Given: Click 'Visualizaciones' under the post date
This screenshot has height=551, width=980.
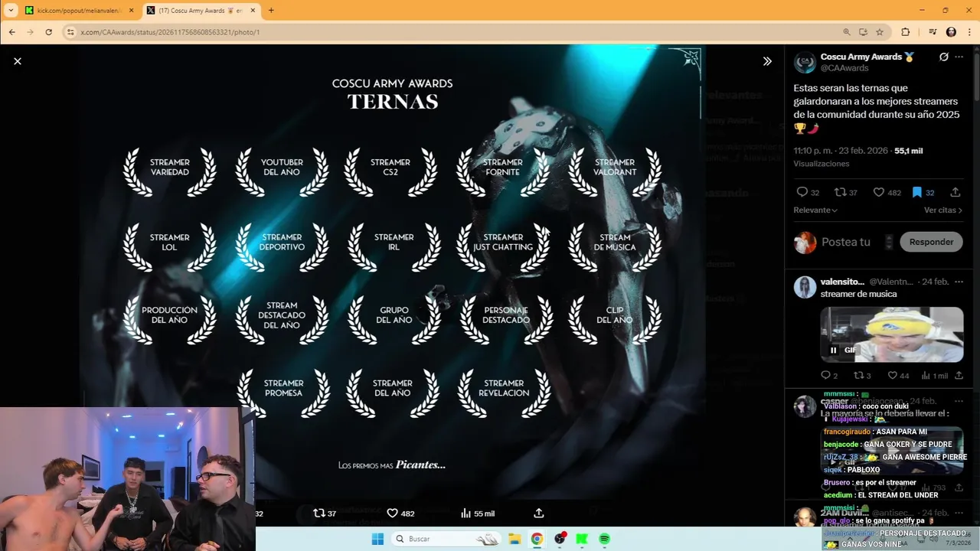Looking at the screenshot, I should (822, 164).
